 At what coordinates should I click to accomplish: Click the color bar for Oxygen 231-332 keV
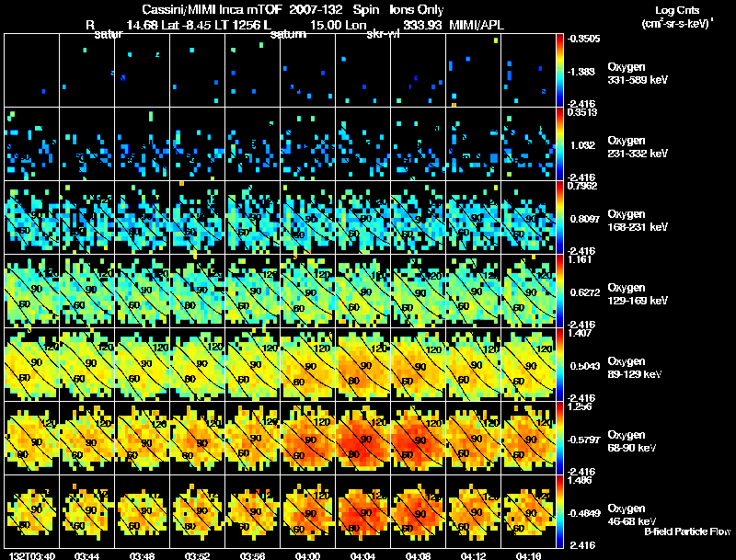click(559, 143)
